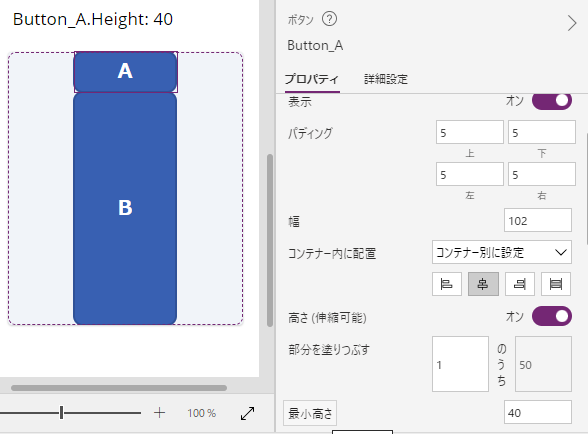Click the left padding (左) input field
588x434 pixels.
470,174
